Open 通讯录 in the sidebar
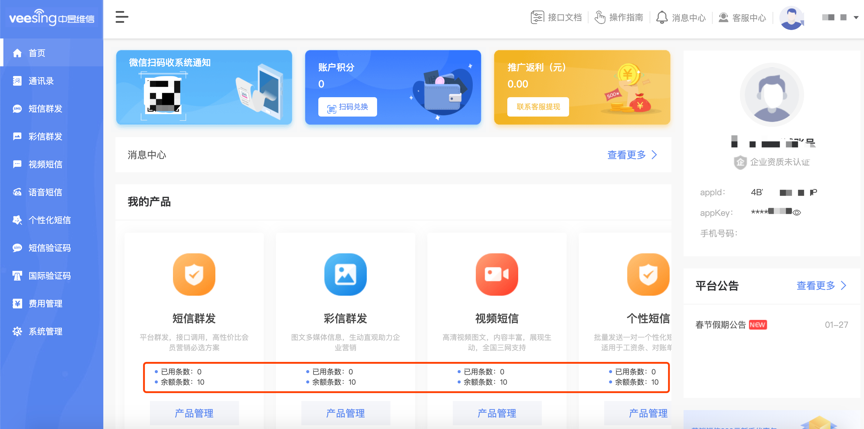The width and height of the screenshot is (864, 429). click(x=51, y=81)
